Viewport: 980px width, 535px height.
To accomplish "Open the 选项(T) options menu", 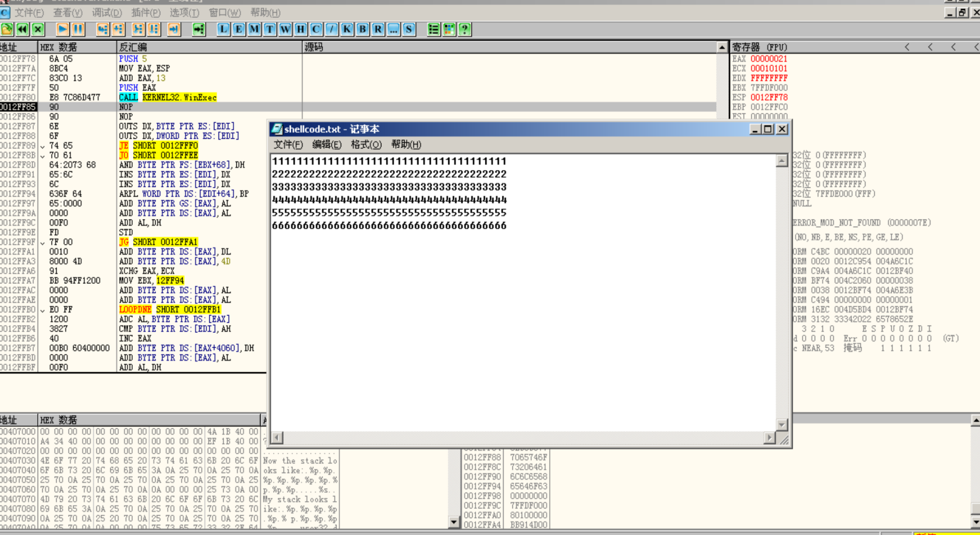I will 184,12.
